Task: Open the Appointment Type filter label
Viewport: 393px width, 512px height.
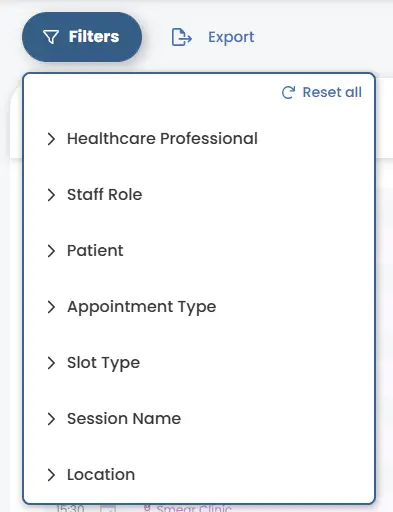Action: pos(142,307)
